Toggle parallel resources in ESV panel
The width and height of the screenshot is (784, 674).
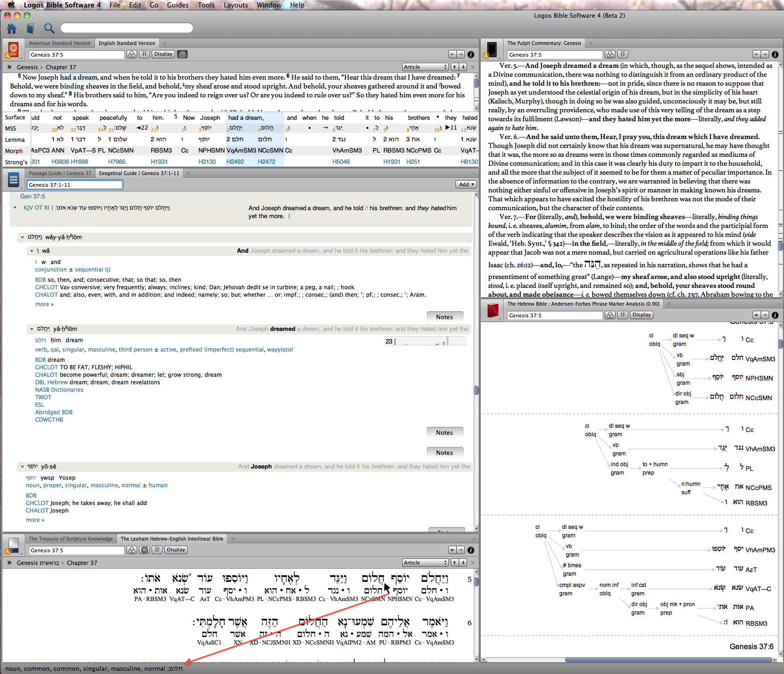click(x=145, y=54)
